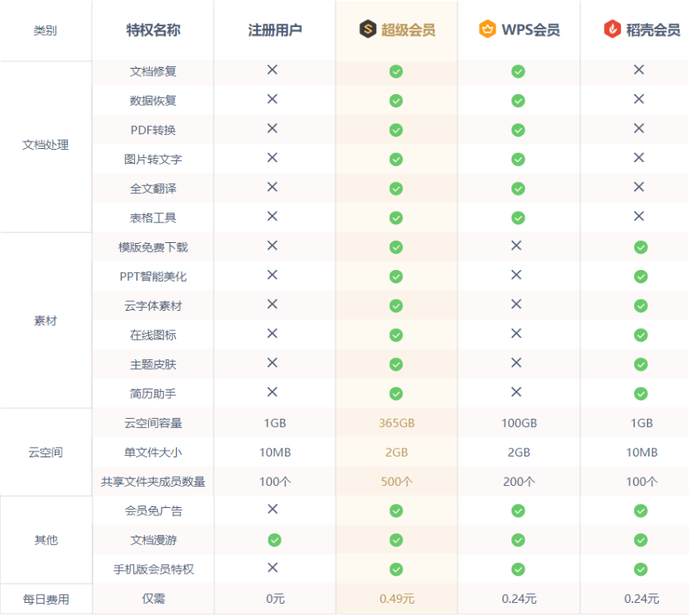Screen dimensions: 689x616
Task: Click the 文档修复 feature name
Action: point(153,71)
